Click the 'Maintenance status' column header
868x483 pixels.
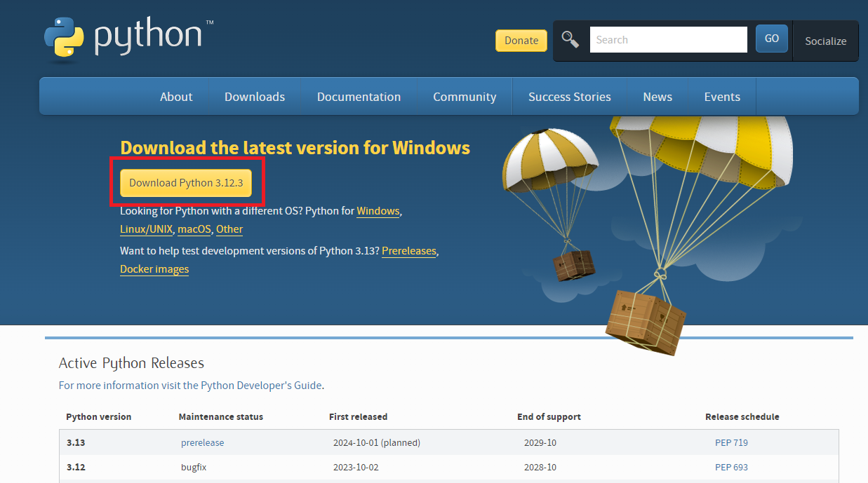click(221, 417)
